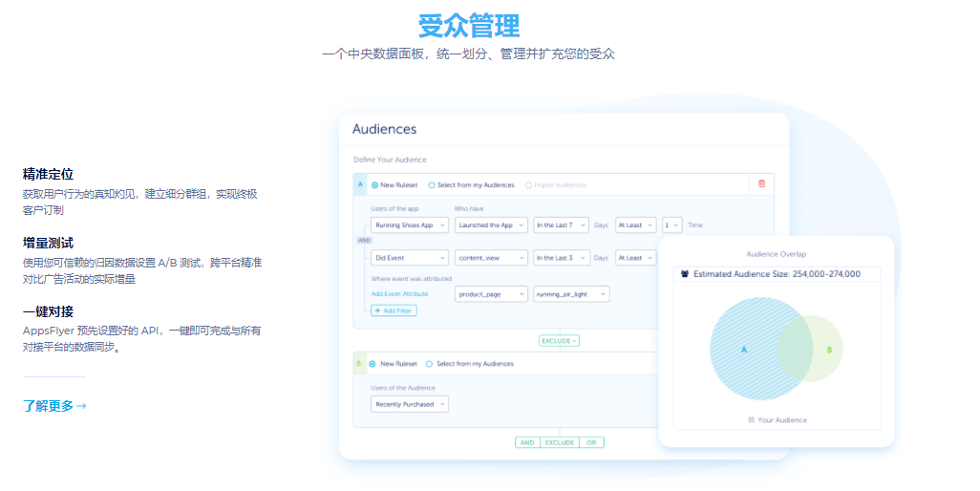Screen dimensions: 980x491
Task: Click the Define Your Audience label
Action: (x=390, y=160)
